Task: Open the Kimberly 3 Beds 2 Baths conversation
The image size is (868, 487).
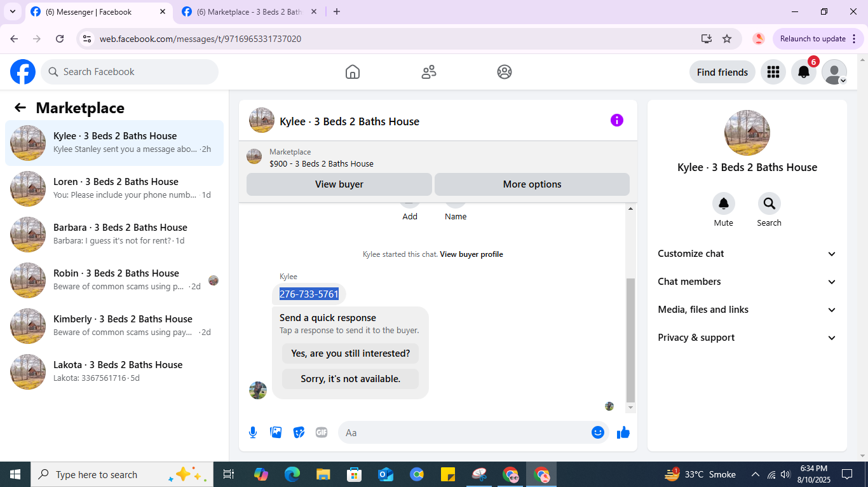Action: (x=114, y=326)
